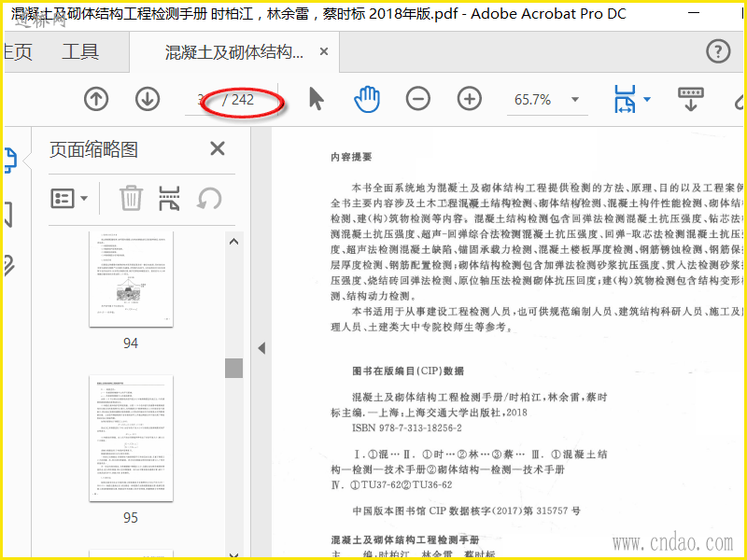Close the 页面缩略图 panel

pos(218,148)
